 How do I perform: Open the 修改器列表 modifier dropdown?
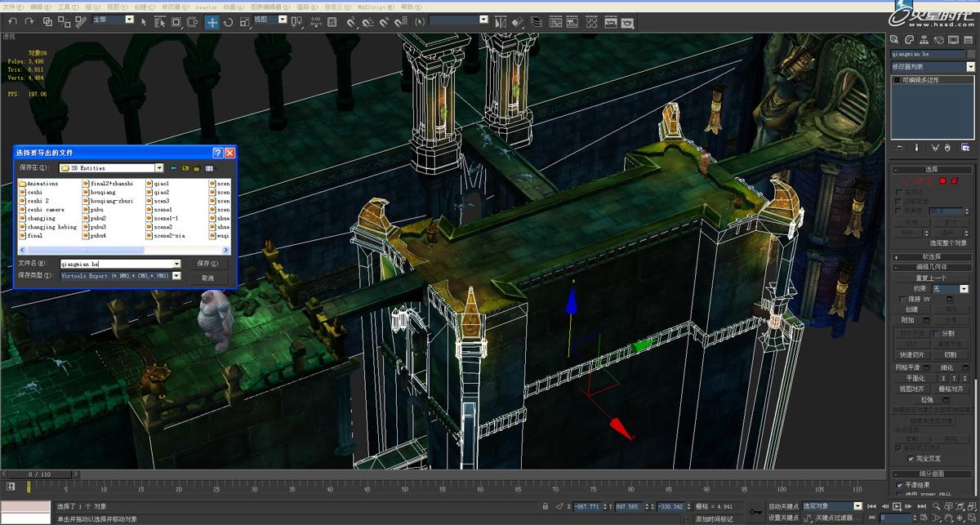[x=933, y=67]
